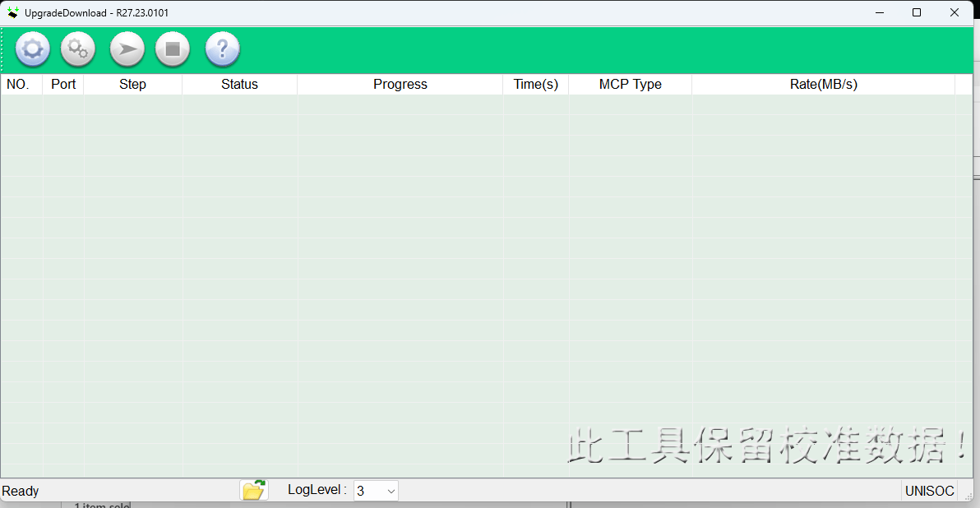
Task: Click the UNISOC label in the status bar
Action: pos(929,491)
